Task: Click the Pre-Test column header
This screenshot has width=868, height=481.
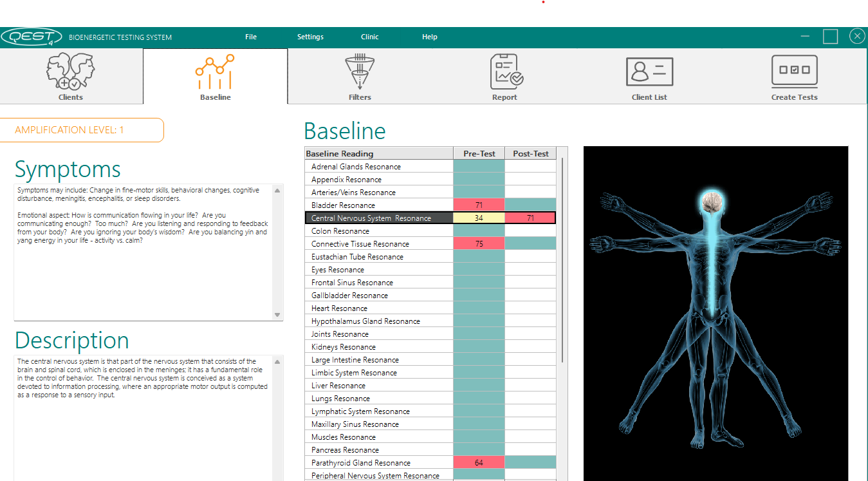Action: click(479, 153)
